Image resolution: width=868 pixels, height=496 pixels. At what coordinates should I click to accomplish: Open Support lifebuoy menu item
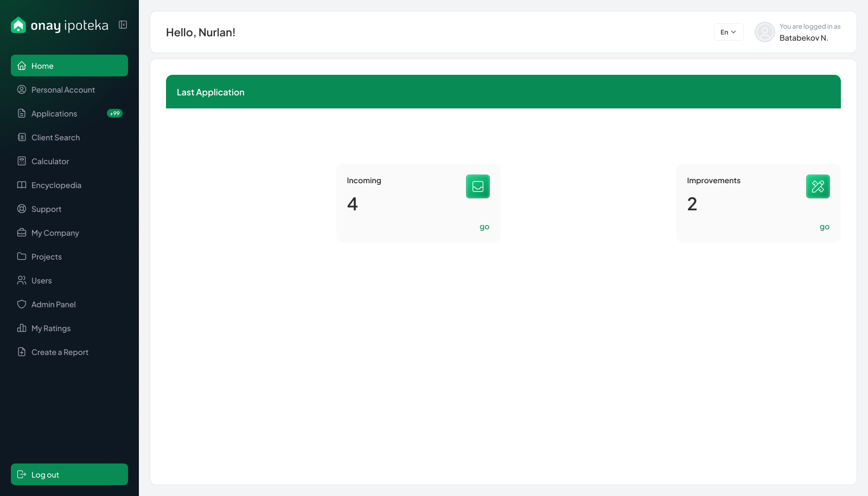click(46, 209)
